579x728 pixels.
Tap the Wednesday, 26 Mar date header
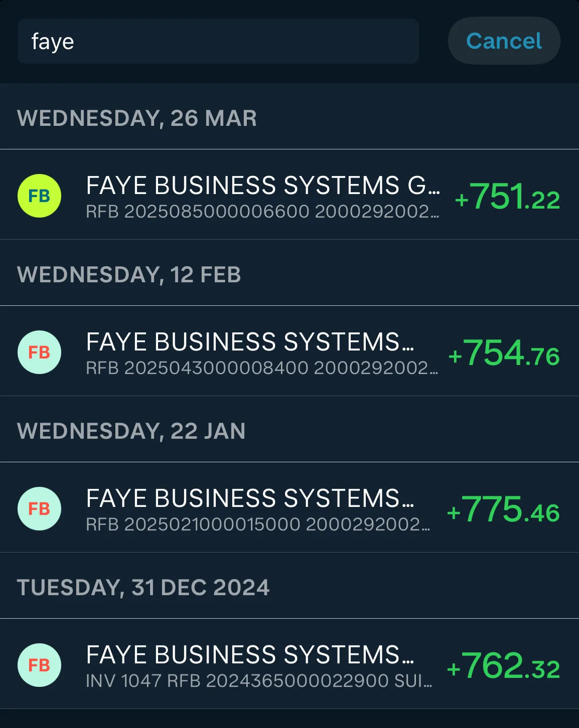137,118
